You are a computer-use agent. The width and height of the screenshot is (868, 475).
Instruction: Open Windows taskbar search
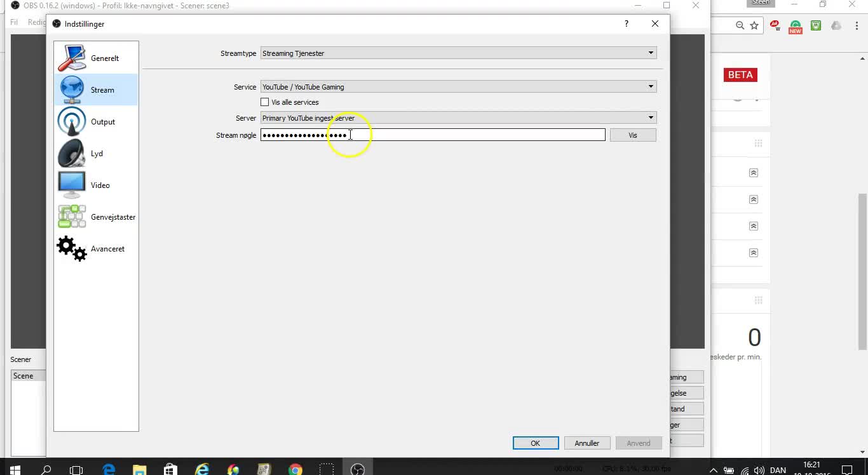[46, 470]
